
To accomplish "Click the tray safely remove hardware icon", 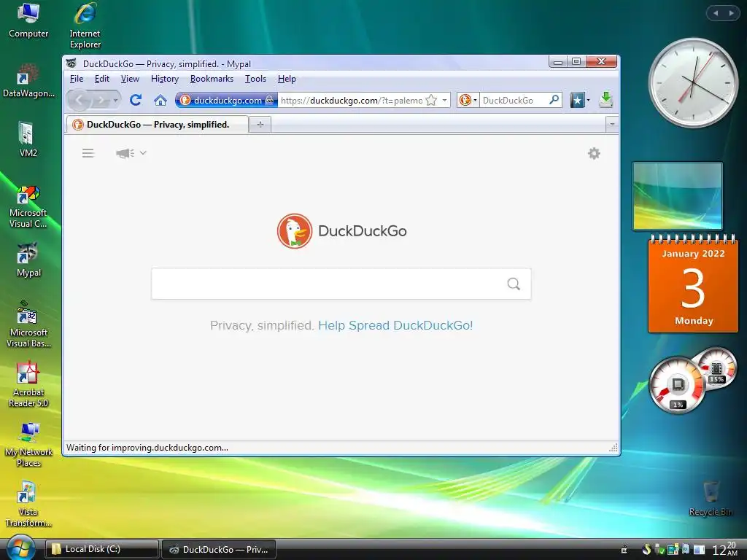I will click(x=659, y=550).
